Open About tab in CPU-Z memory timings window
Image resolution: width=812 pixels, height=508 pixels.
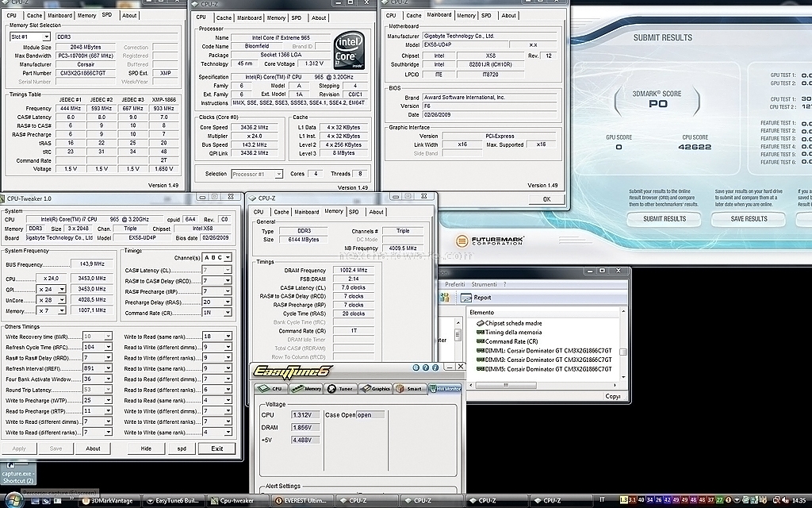(x=376, y=212)
